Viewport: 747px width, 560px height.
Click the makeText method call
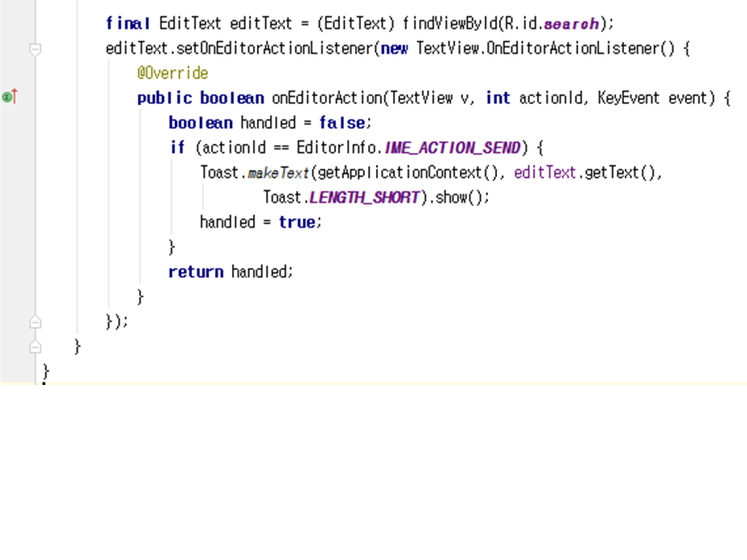point(278,173)
